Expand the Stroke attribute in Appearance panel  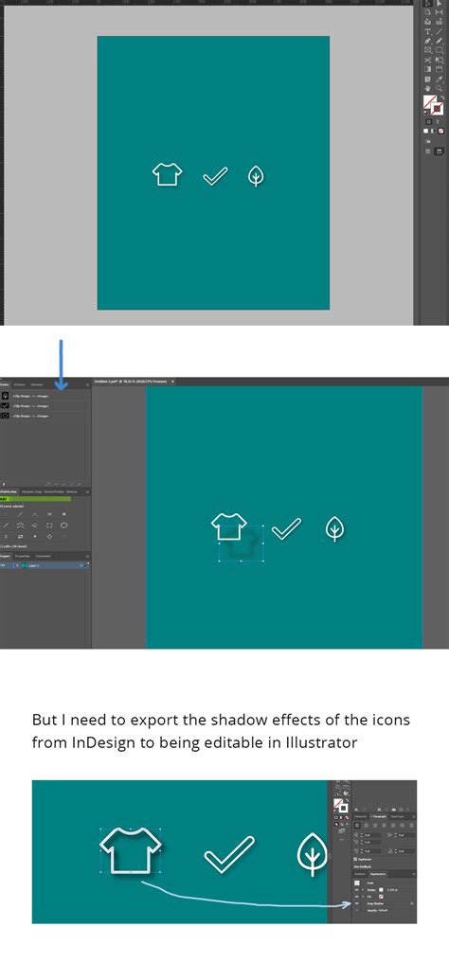coord(363,890)
